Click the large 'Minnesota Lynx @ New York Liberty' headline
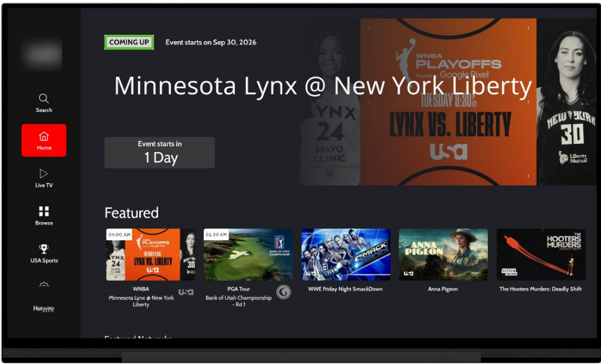 (x=323, y=86)
